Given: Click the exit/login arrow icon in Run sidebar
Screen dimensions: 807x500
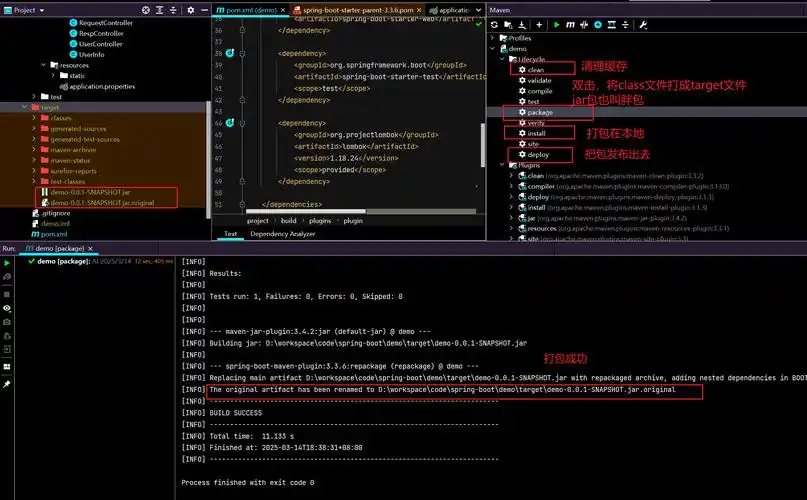Looking at the screenshot, I should [7, 349].
